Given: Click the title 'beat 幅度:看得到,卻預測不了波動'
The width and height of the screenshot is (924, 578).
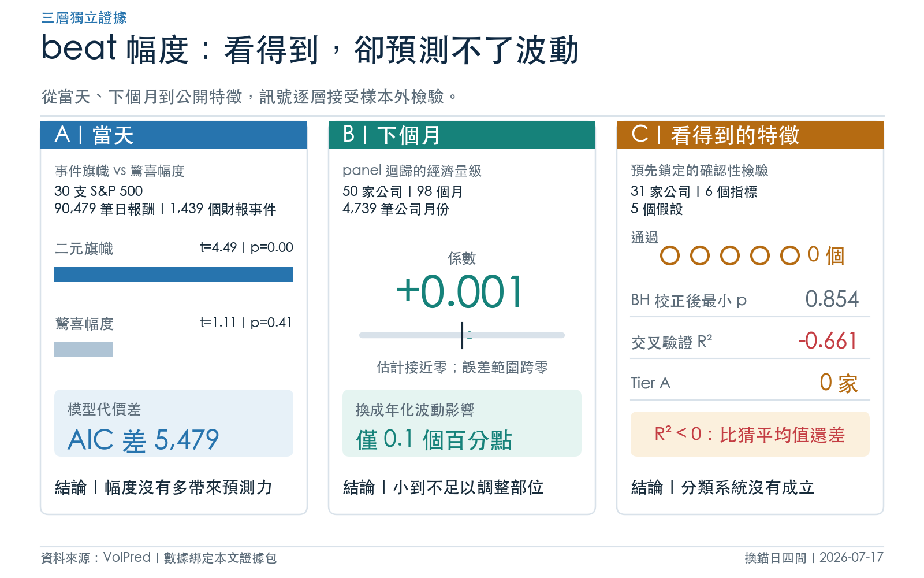Looking at the screenshot, I should (310, 50).
